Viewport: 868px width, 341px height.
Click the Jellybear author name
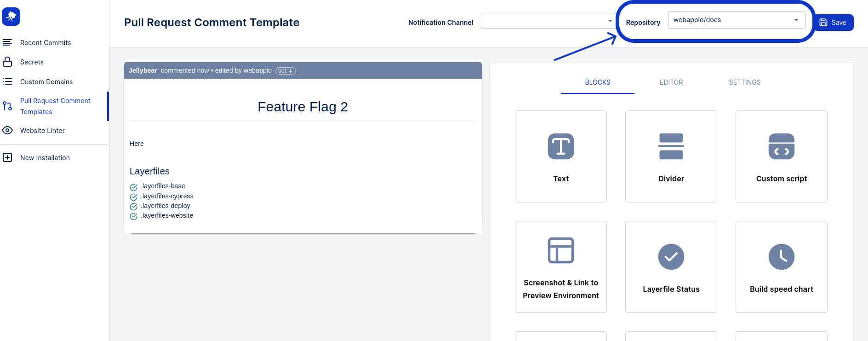[x=143, y=70]
